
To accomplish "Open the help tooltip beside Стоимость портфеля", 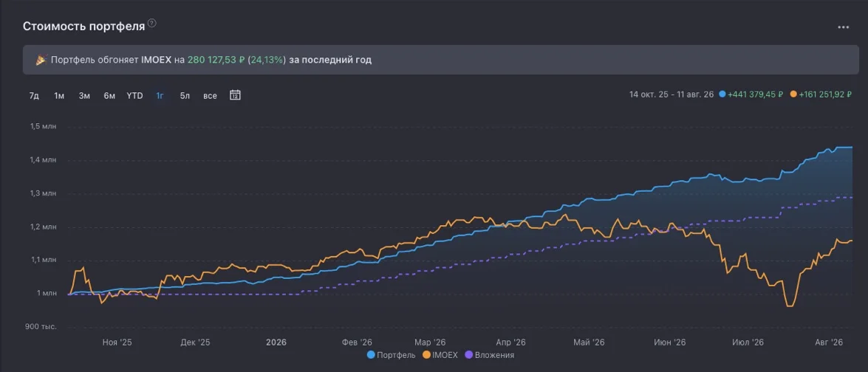I will pos(152,23).
